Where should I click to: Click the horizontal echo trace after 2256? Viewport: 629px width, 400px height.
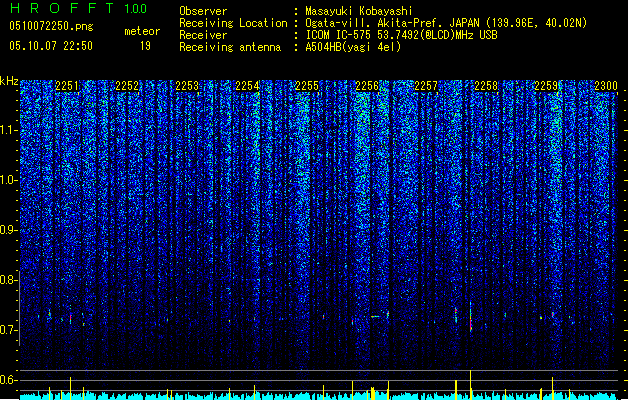(375, 317)
